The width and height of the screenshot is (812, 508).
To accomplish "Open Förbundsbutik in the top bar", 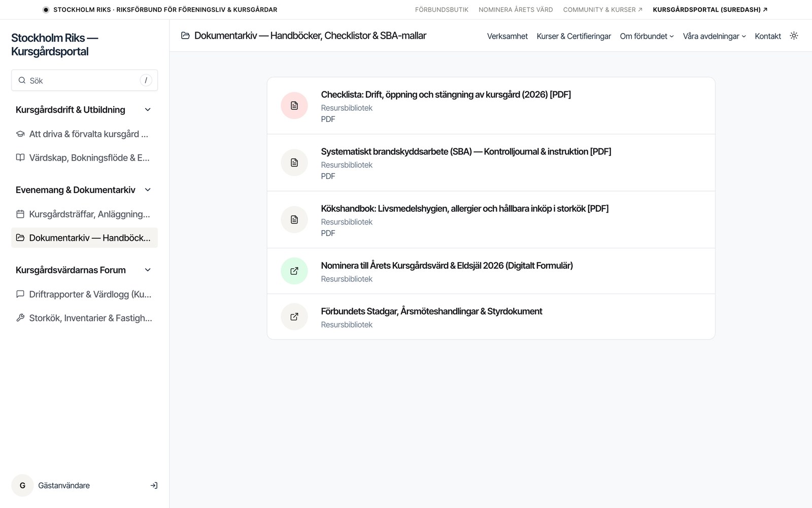I will point(442,10).
